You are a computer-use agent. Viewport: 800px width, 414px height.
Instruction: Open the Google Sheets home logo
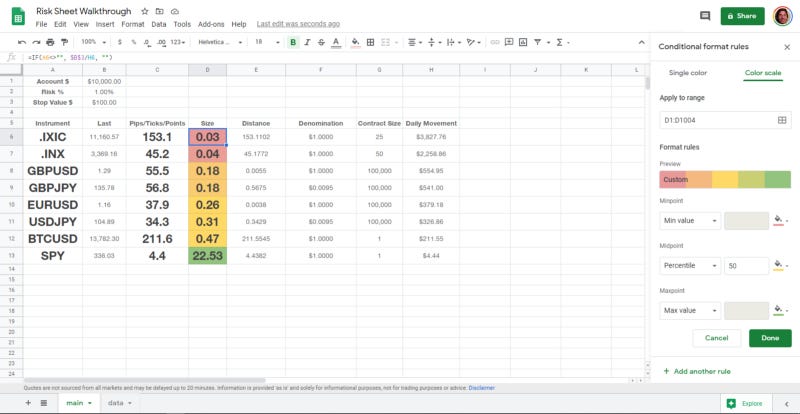point(18,16)
